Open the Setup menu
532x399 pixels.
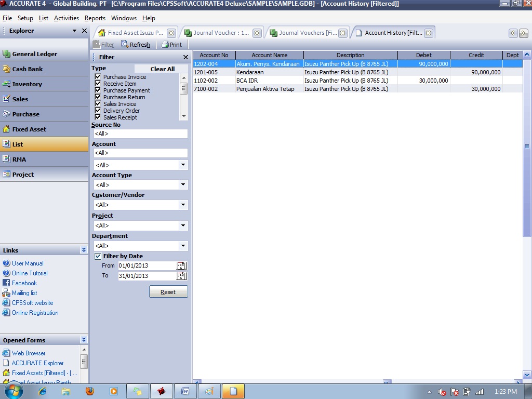pos(25,18)
